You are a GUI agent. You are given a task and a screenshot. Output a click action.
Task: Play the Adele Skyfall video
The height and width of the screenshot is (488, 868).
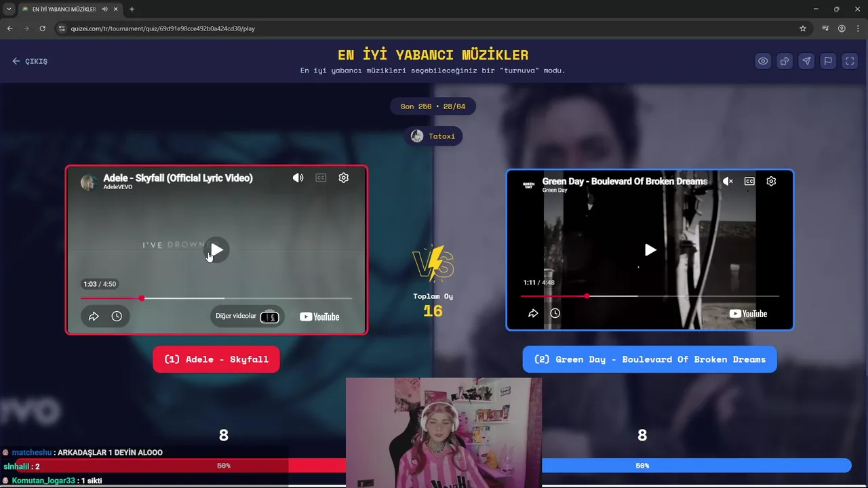click(216, 249)
